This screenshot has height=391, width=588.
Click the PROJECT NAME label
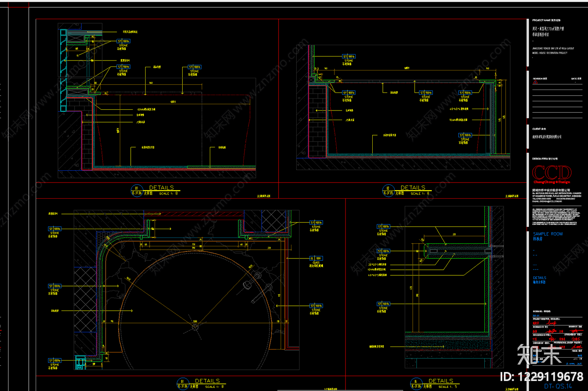point(546,20)
